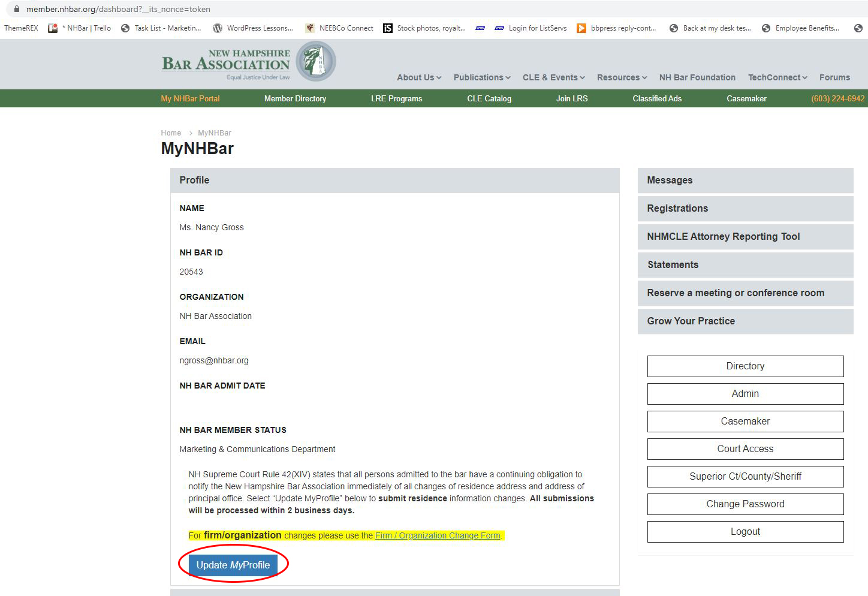This screenshot has height=596, width=868.
Task: Click the Profile panel header
Action: [x=394, y=180]
